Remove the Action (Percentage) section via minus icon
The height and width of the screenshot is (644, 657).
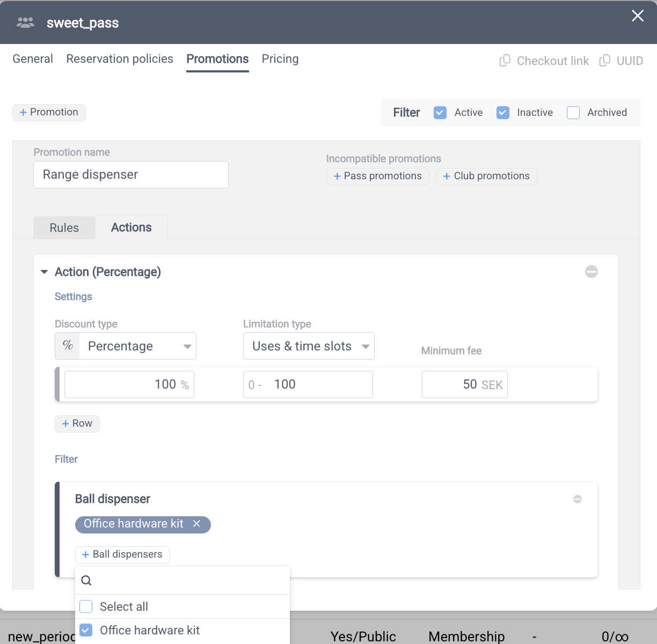pos(591,272)
